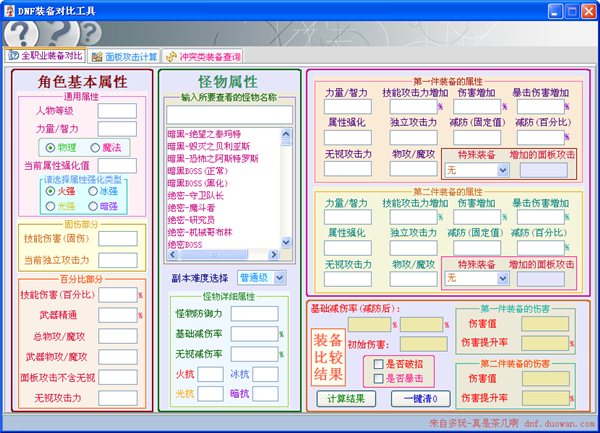Click the 基础减伤率 input field
The height and width of the screenshot is (433, 600).
254,334
